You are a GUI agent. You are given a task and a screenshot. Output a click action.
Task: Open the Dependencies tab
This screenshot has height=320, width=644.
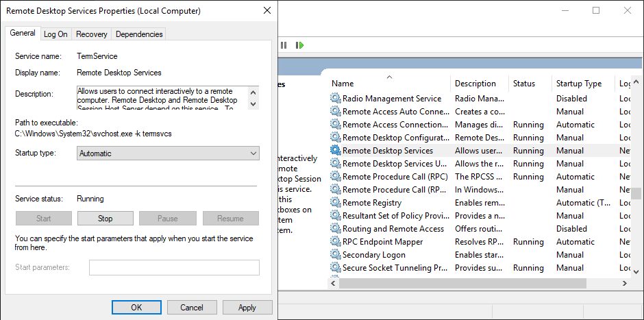[x=139, y=34]
